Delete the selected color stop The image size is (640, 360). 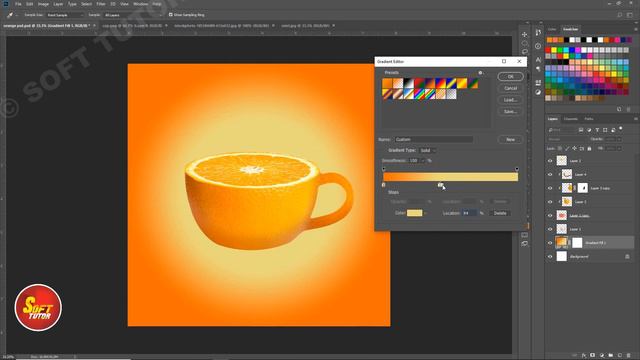click(500, 213)
